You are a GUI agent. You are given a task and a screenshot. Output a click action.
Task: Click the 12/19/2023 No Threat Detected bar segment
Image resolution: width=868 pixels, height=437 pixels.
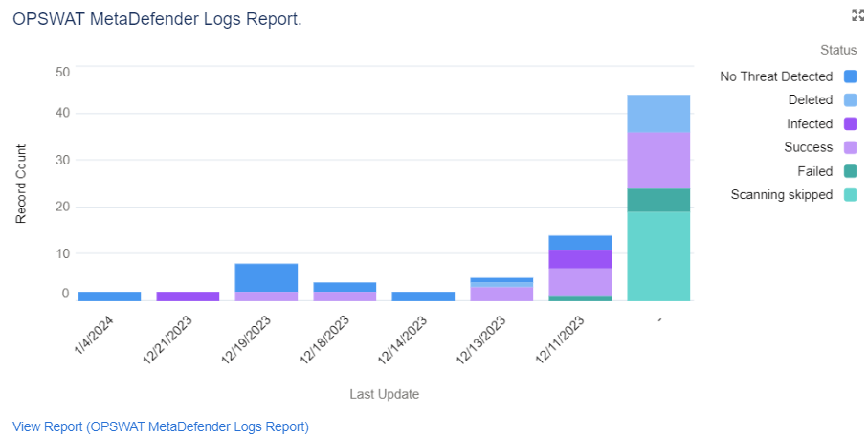coord(266,277)
